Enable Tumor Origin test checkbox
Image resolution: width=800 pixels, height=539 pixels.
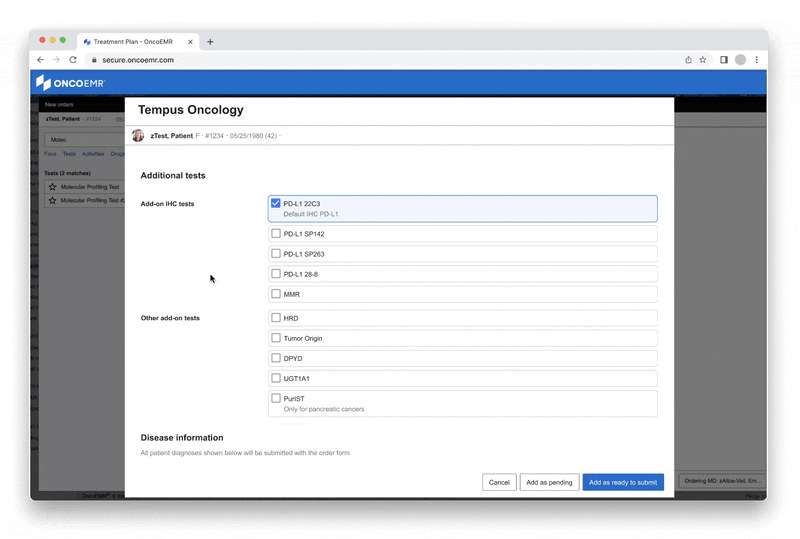[276, 338]
